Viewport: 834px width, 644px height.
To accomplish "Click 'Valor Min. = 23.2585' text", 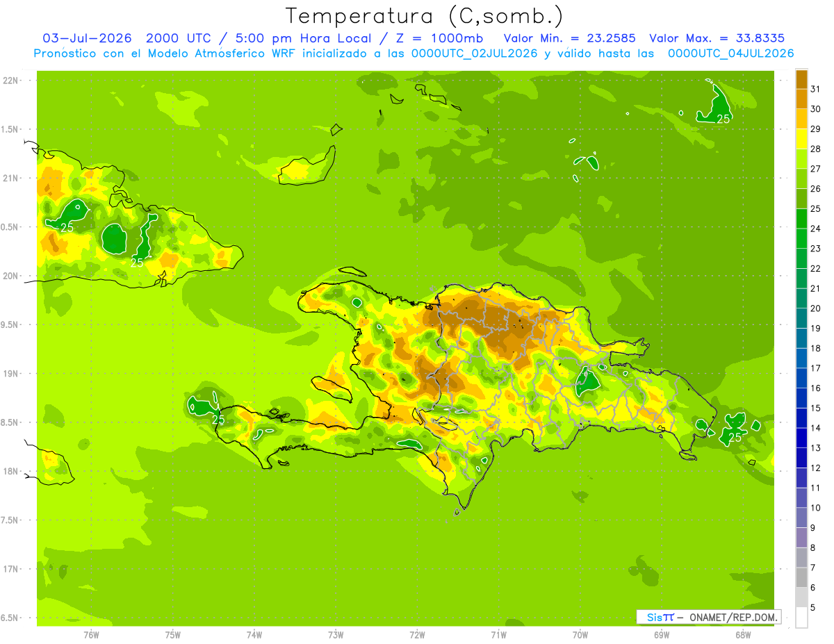I will click(x=569, y=38).
